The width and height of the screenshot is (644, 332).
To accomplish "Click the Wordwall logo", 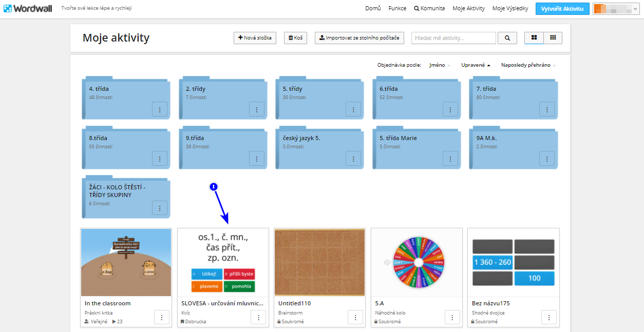I will point(28,9).
